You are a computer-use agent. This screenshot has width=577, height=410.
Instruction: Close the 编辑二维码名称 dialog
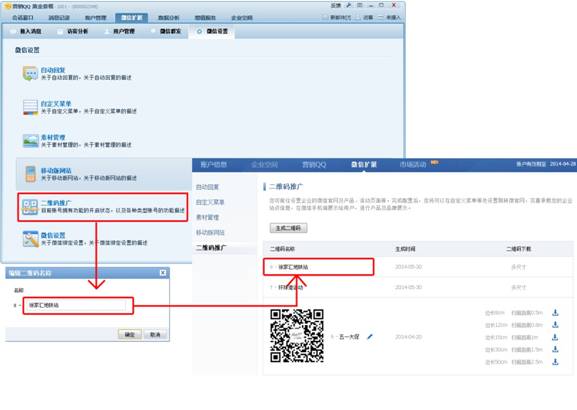click(163, 273)
